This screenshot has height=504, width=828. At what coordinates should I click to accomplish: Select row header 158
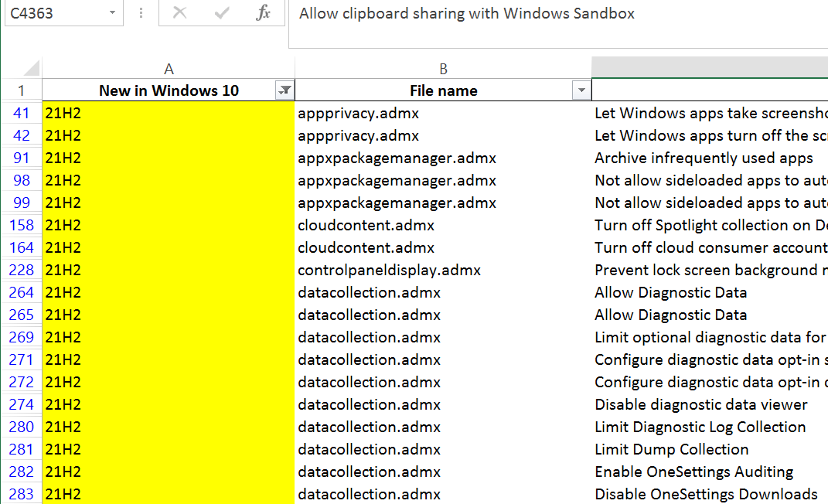coord(21,225)
